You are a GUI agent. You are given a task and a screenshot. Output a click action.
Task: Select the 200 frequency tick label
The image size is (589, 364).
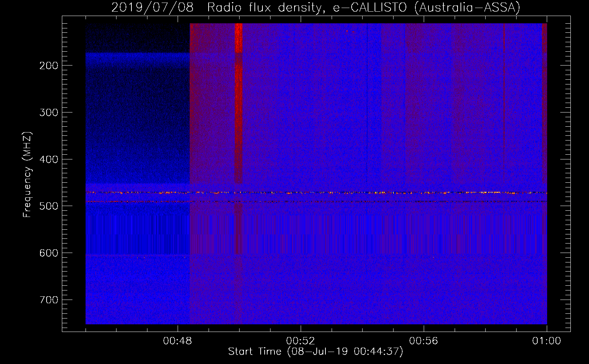49,66
